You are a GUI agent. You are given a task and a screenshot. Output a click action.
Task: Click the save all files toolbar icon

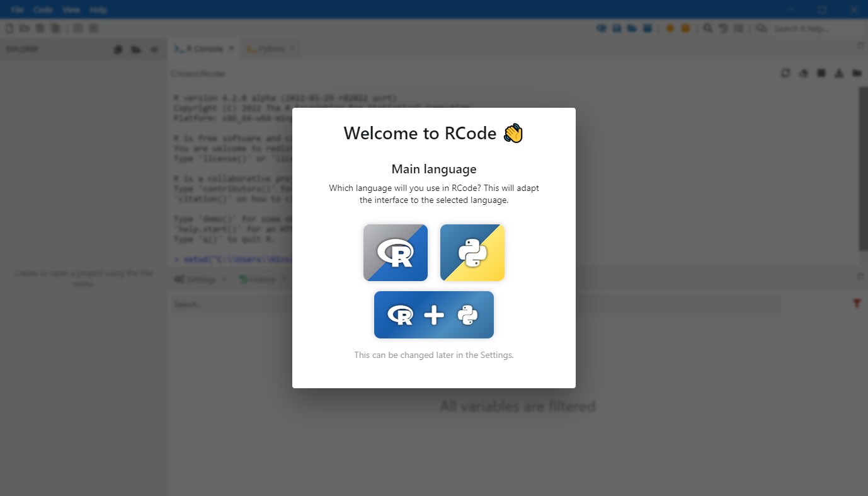click(56, 28)
